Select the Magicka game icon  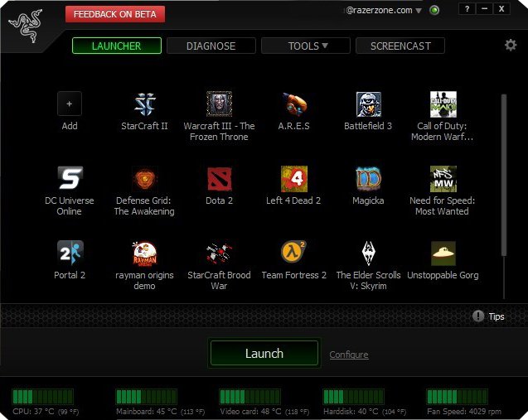point(368,179)
